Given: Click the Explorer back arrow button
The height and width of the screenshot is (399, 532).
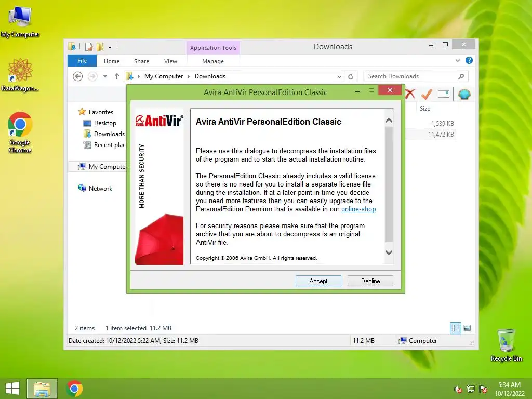Looking at the screenshot, I should pos(78,76).
